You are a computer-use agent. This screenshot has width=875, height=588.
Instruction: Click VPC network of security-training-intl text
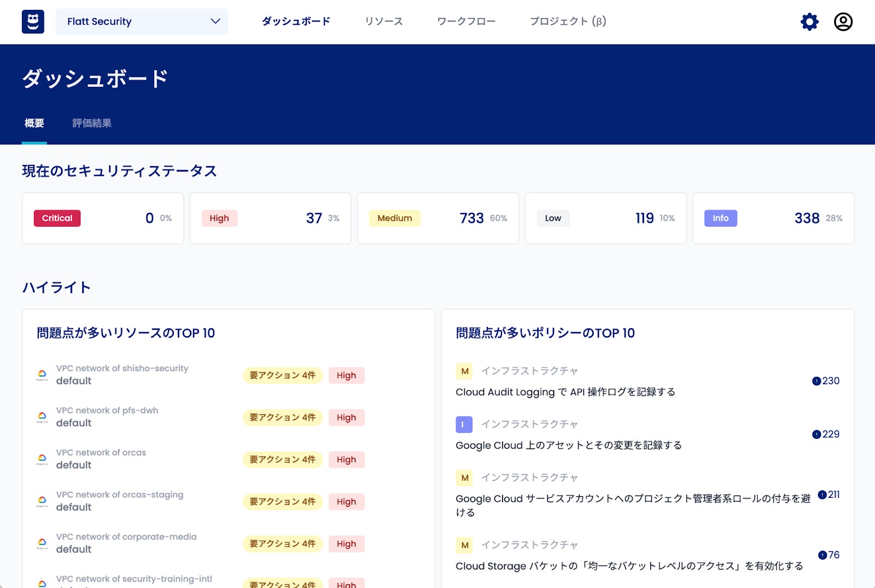(134, 579)
